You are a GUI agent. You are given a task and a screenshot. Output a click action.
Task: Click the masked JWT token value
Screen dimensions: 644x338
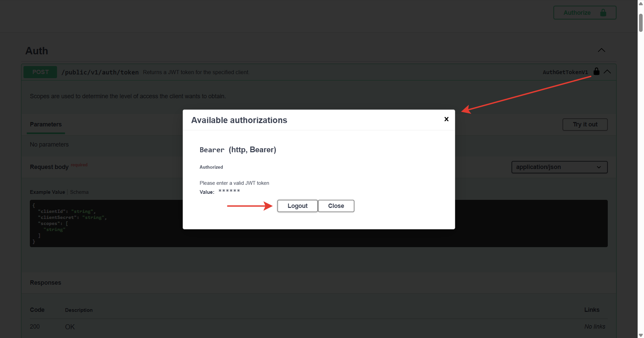(229, 191)
